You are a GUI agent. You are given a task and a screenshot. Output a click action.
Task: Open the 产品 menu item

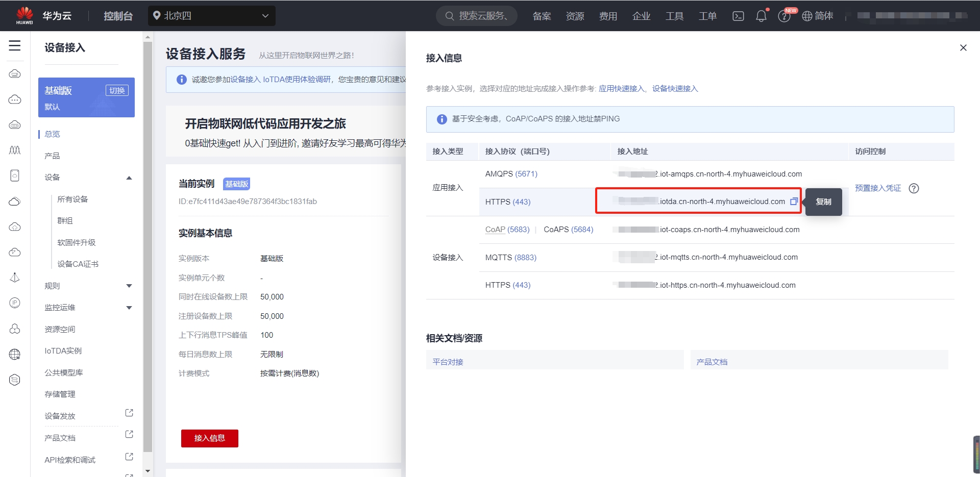(x=52, y=156)
